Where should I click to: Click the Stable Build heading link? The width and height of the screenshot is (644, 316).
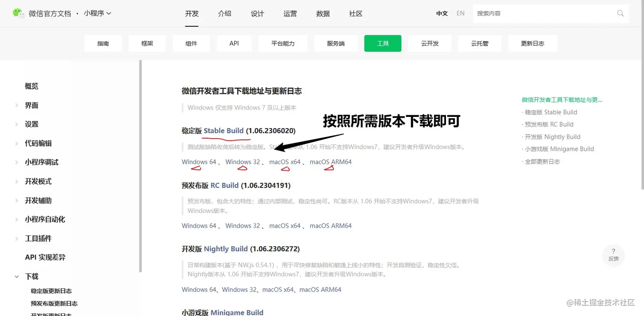click(224, 130)
